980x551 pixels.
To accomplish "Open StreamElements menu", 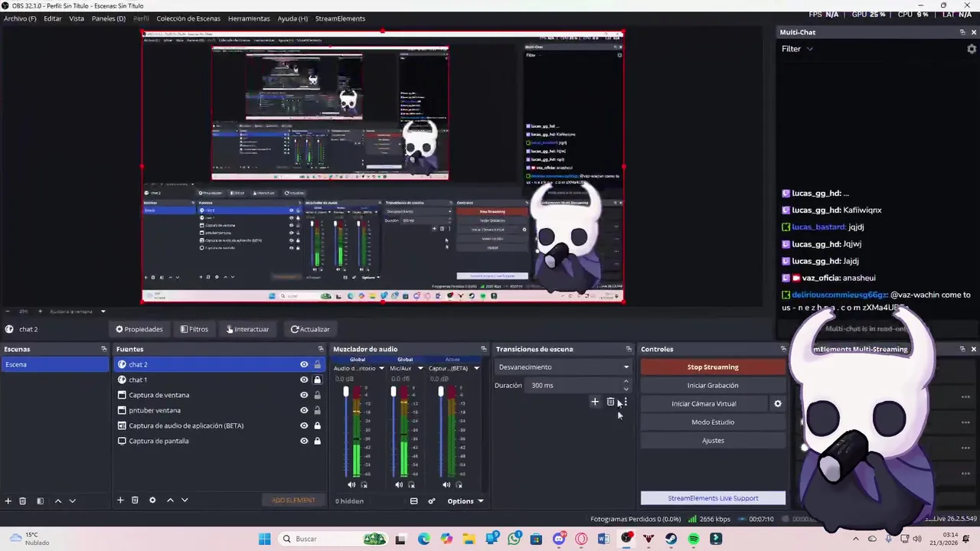I will point(340,18).
